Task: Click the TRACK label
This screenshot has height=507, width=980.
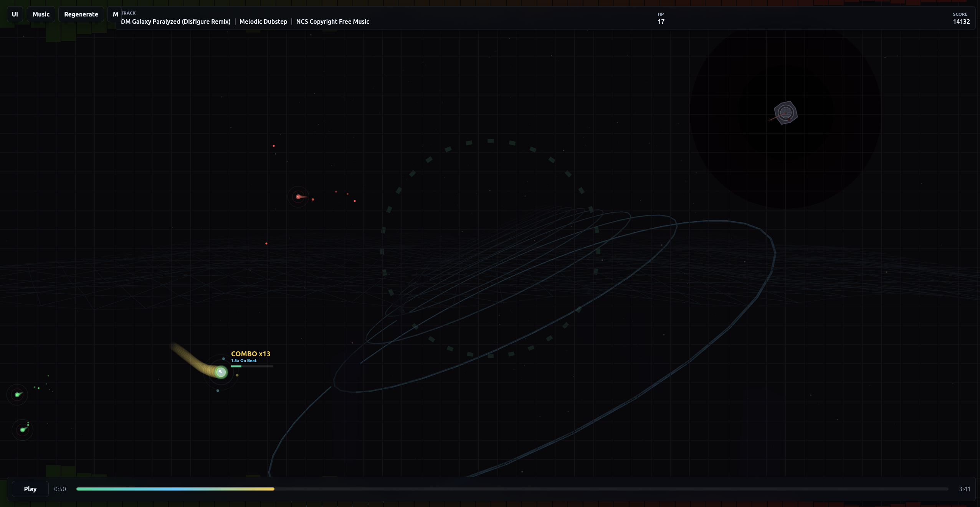Action: 129,13
